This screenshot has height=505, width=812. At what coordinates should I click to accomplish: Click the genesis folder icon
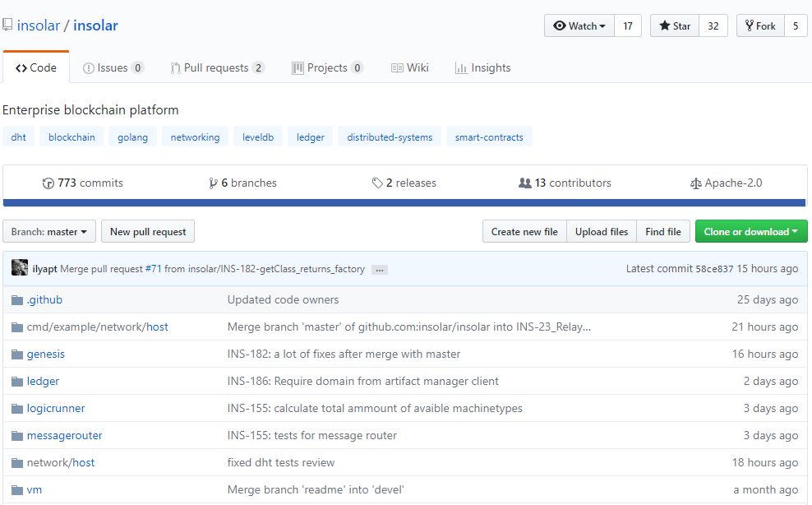pos(17,354)
